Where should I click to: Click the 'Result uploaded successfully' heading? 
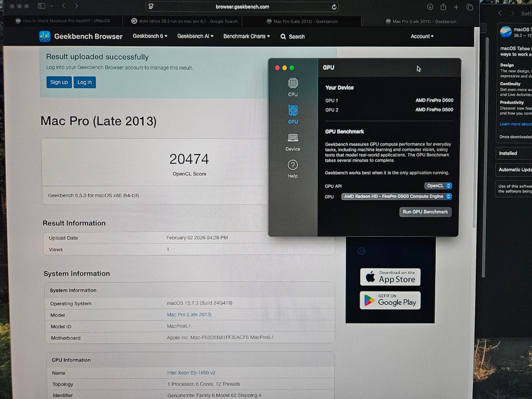point(98,57)
